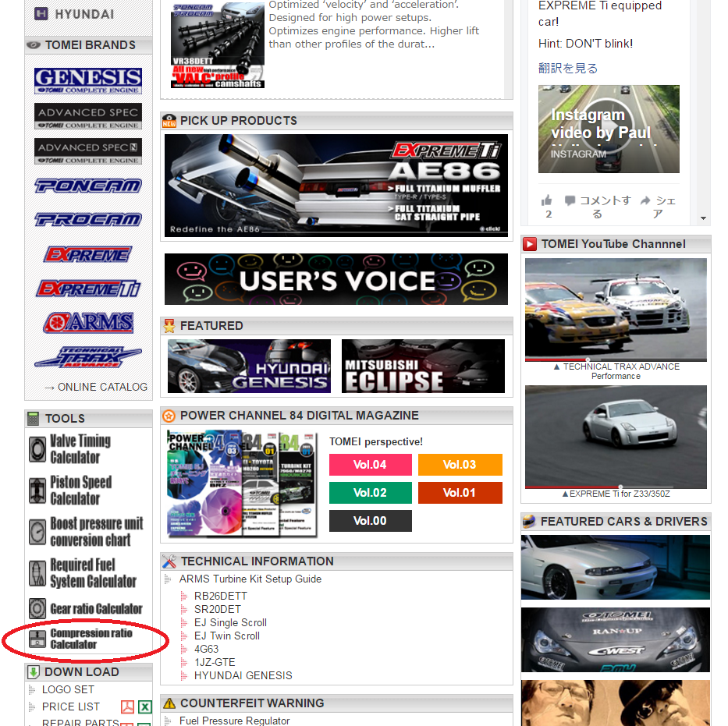Open the white car featured drivers image
This screenshot has width=728, height=726.
[615, 568]
